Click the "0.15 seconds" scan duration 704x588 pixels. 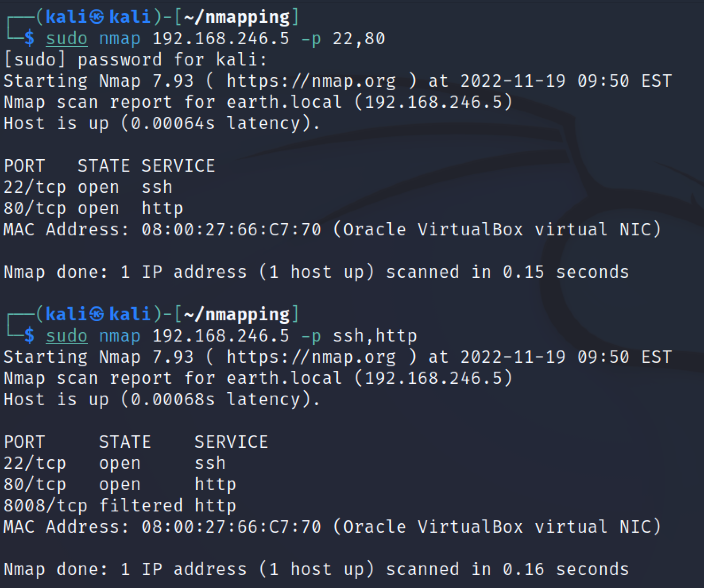(x=565, y=272)
